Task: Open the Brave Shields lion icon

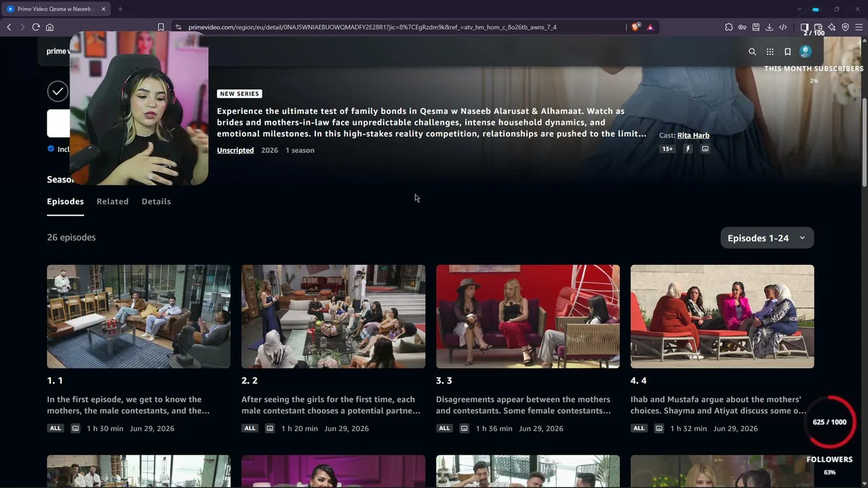Action: click(x=635, y=27)
